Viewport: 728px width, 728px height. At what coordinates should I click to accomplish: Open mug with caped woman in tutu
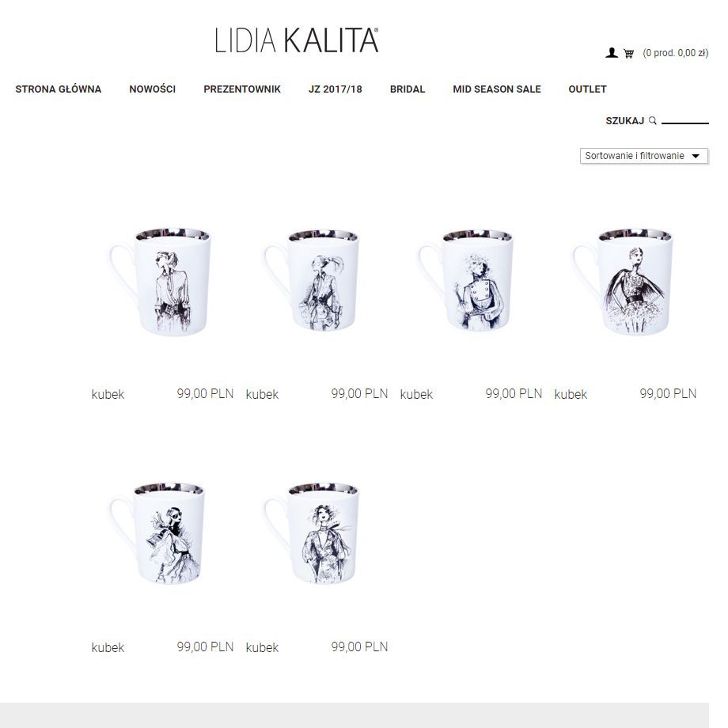623,282
